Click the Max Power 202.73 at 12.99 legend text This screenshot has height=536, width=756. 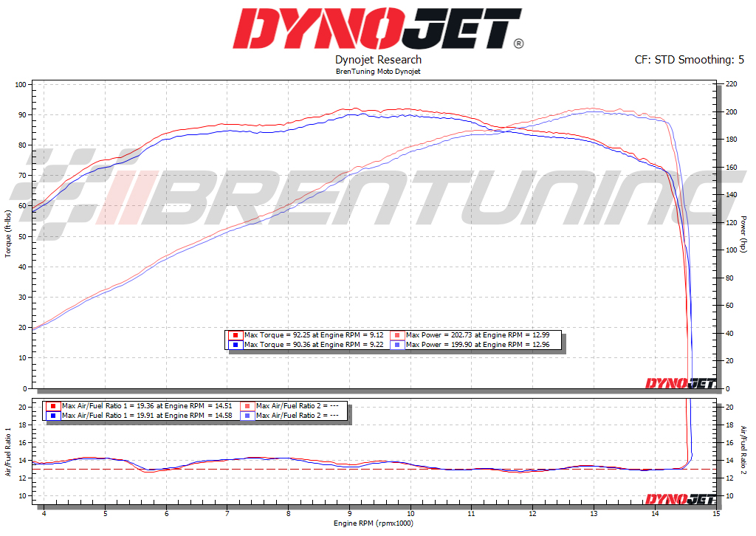[477, 335]
